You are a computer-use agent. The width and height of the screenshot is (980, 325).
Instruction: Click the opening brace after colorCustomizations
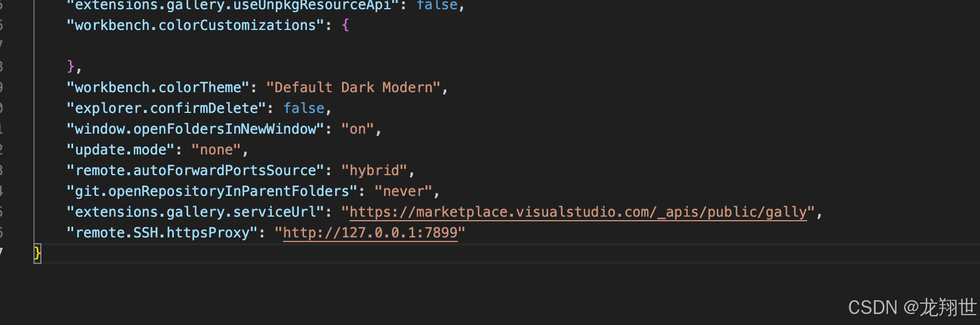pyautogui.click(x=345, y=25)
